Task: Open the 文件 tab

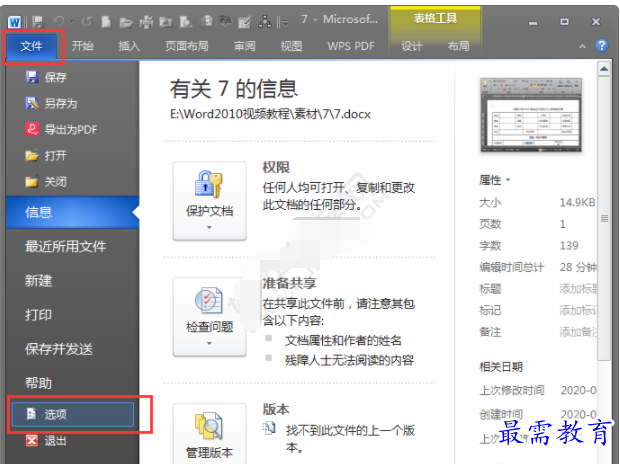Action: pyautogui.click(x=31, y=46)
